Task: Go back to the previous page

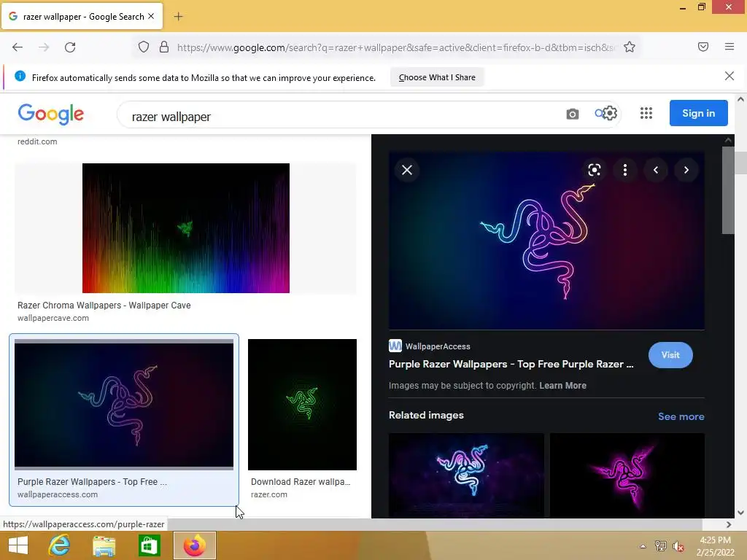Action: [x=18, y=47]
